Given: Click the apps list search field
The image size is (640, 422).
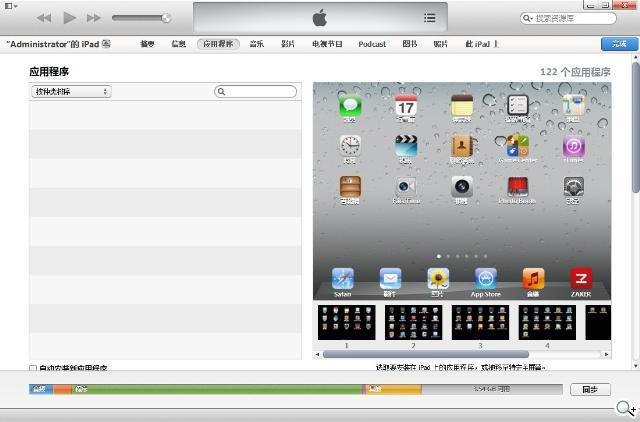Looking at the screenshot, I should (x=256, y=91).
